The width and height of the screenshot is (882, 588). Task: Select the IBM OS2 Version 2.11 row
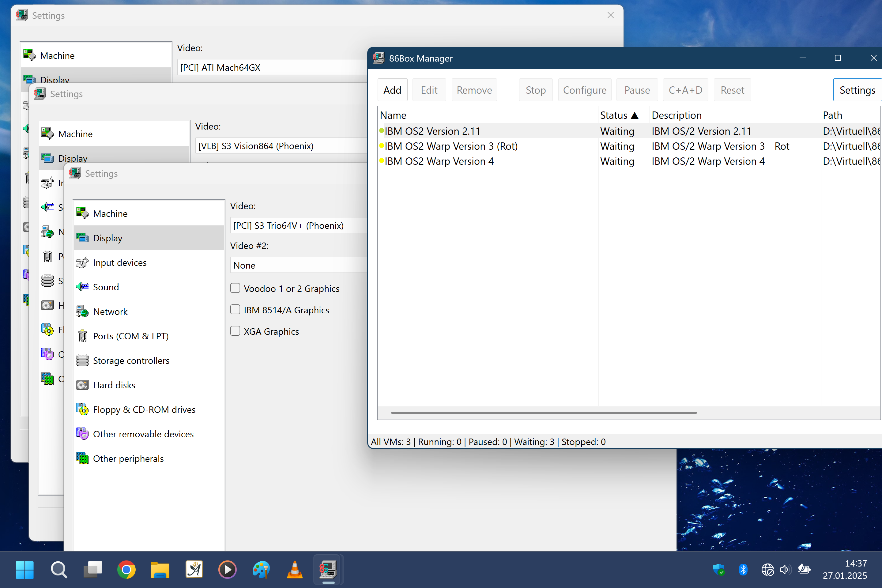(x=629, y=131)
